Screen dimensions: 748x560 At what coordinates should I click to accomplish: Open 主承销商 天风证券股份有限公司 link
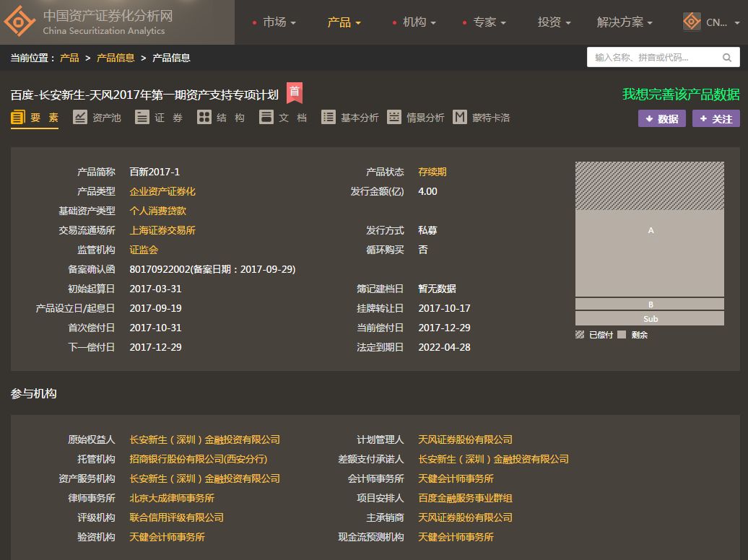click(465, 517)
